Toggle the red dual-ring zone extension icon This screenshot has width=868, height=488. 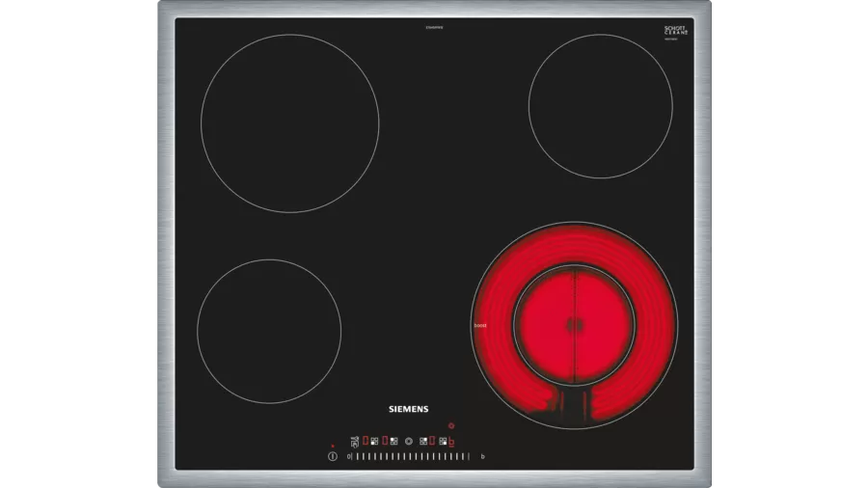(450, 426)
